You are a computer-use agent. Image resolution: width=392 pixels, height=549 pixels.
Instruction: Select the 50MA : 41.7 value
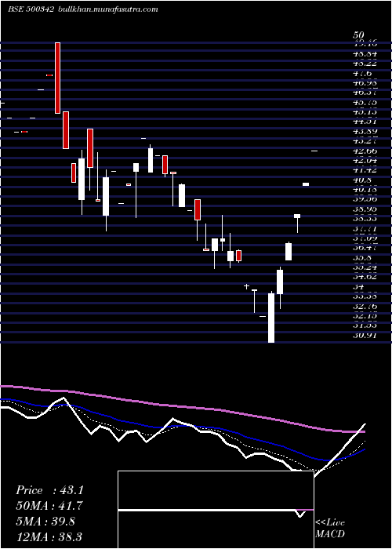[x=49, y=506]
